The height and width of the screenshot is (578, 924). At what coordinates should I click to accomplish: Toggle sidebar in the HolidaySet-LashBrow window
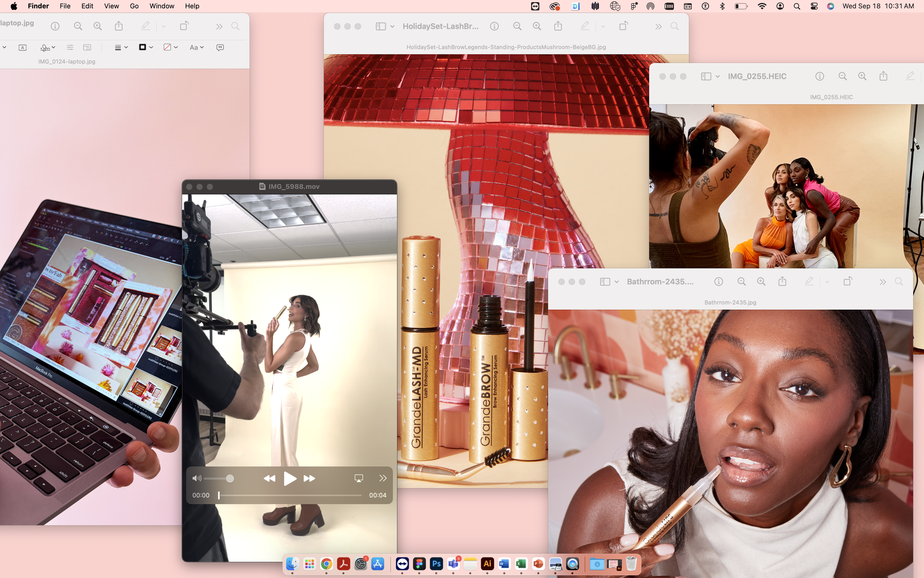(x=380, y=26)
